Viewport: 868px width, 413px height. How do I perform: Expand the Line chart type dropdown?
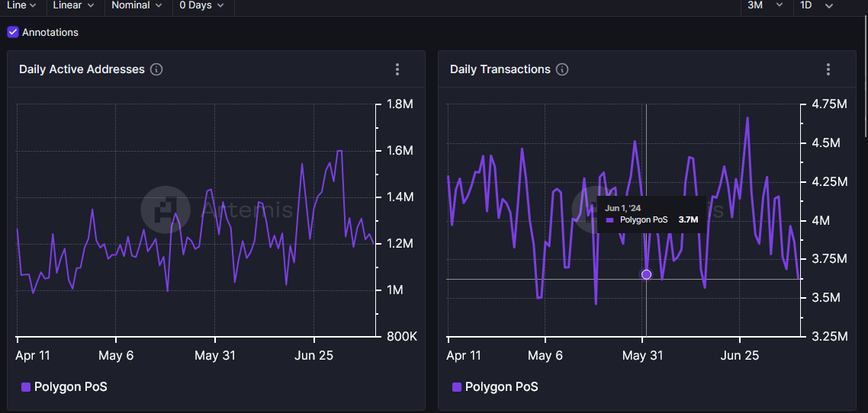(x=21, y=5)
